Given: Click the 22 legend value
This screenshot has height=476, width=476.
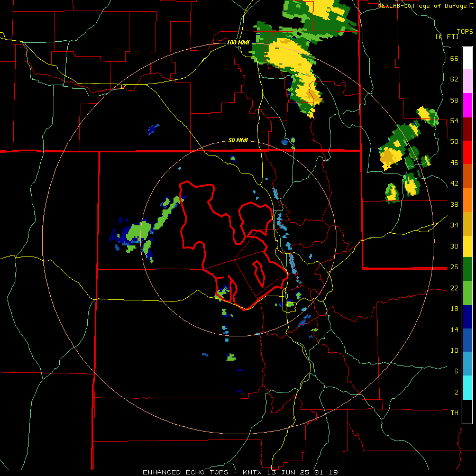Looking at the screenshot, I should (454, 288).
